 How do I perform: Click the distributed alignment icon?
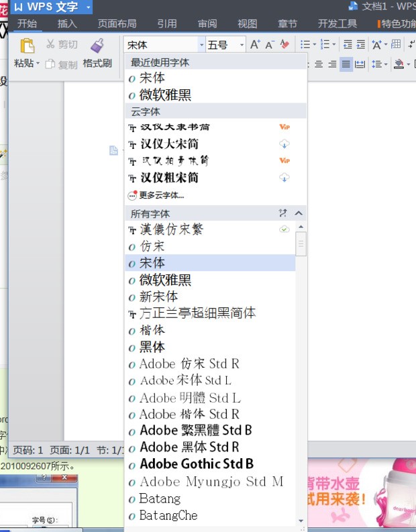(360, 64)
